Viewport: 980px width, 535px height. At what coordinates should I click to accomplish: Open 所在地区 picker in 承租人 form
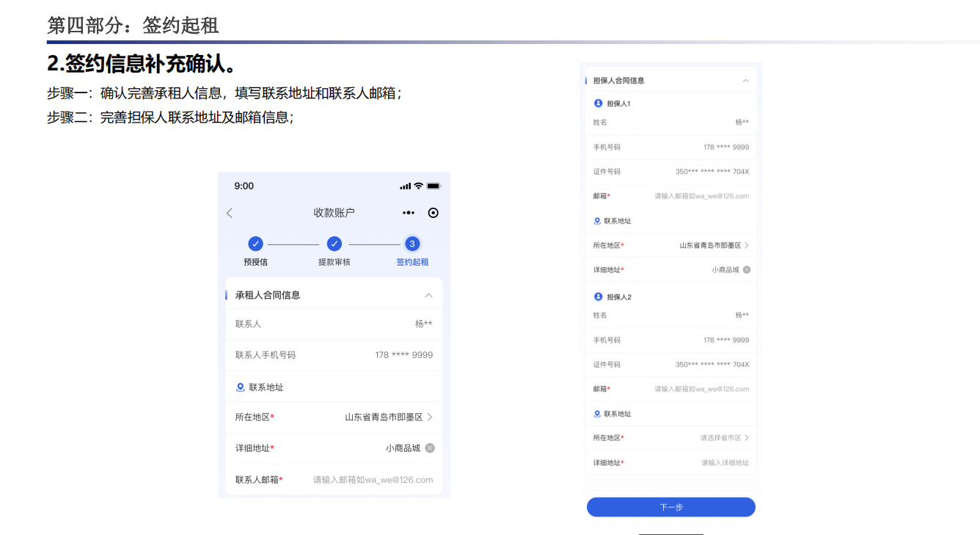tap(334, 417)
